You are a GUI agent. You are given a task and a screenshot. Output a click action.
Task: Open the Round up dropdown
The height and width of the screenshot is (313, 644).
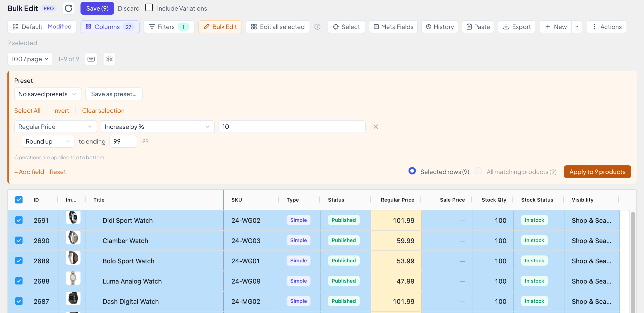click(x=48, y=142)
